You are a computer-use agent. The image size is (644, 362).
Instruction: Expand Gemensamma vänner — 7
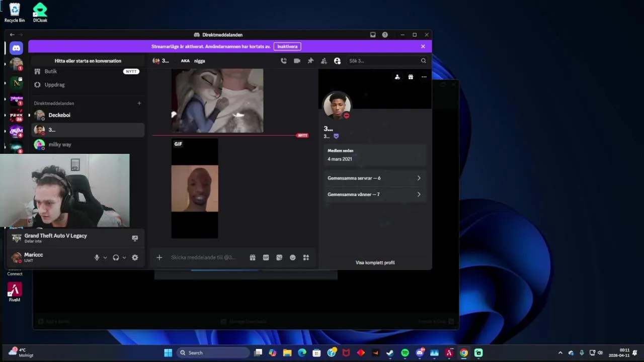(x=374, y=194)
